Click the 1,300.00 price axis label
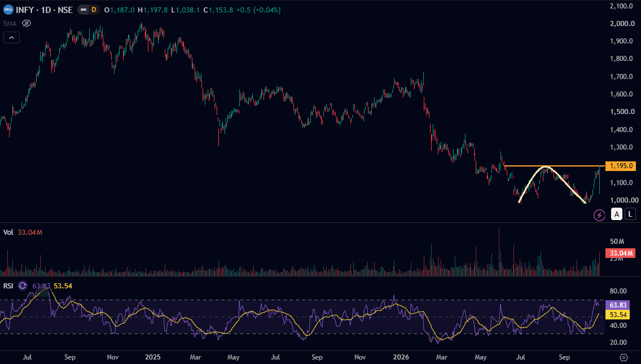Image resolution: width=641 pixels, height=364 pixels. click(x=622, y=147)
